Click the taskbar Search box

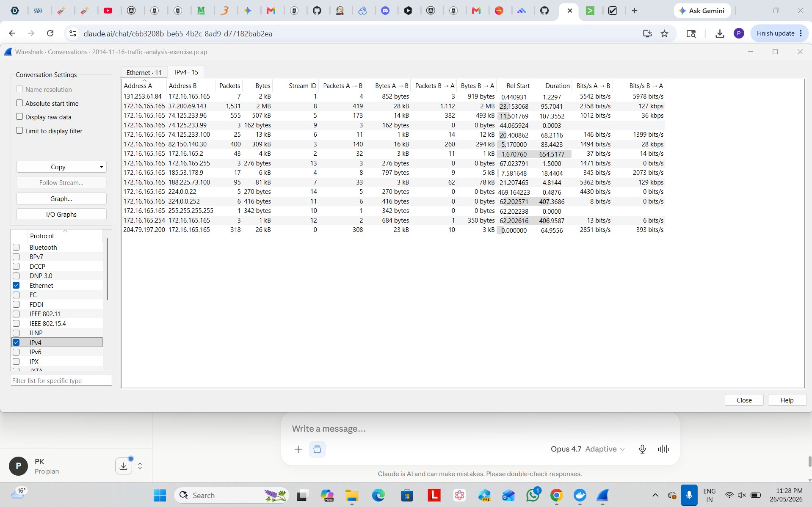pos(232,495)
